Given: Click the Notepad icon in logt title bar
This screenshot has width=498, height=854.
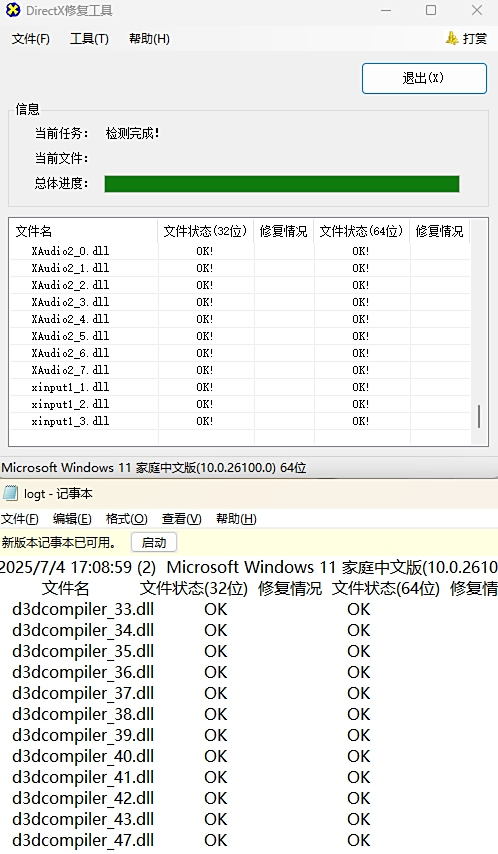Looking at the screenshot, I should pyautogui.click(x=10, y=493).
